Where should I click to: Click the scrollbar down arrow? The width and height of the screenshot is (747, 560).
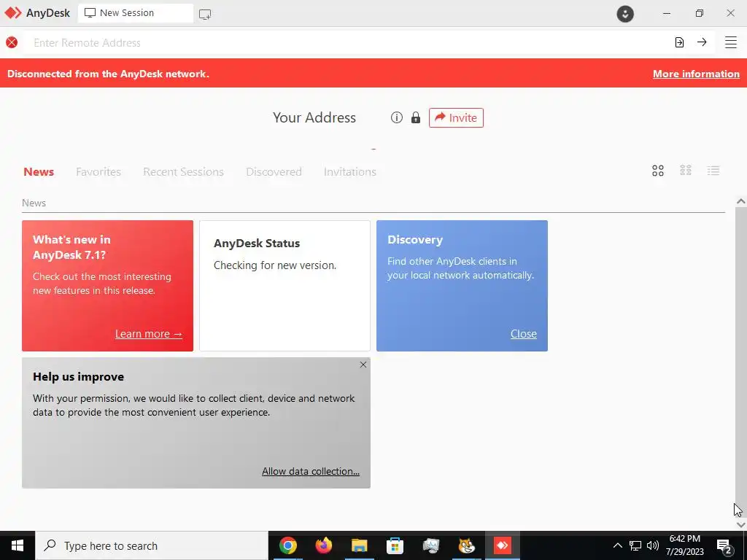pyautogui.click(x=741, y=524)
